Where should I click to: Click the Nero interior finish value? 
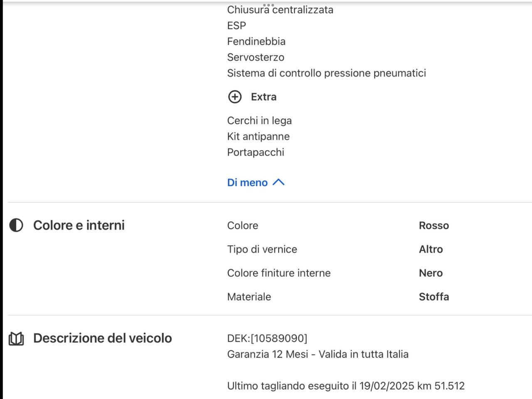(x=430, y=273)
